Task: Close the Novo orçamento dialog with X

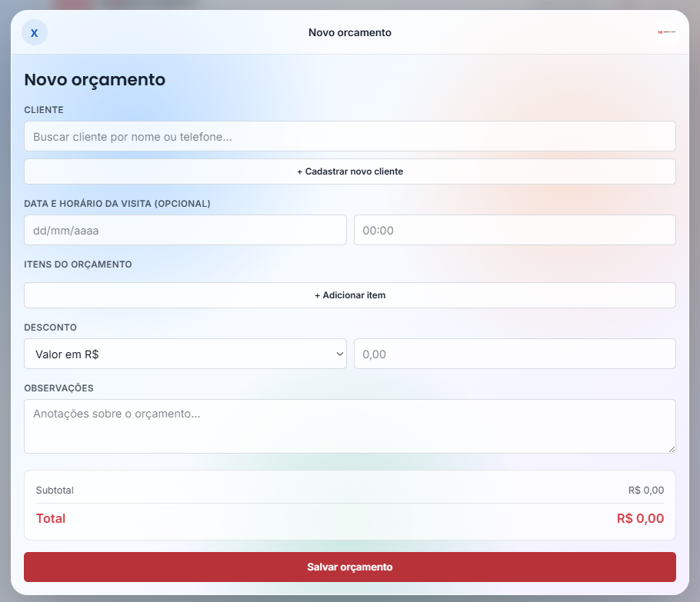Action: pyautogui.click(x=35, y=32)
